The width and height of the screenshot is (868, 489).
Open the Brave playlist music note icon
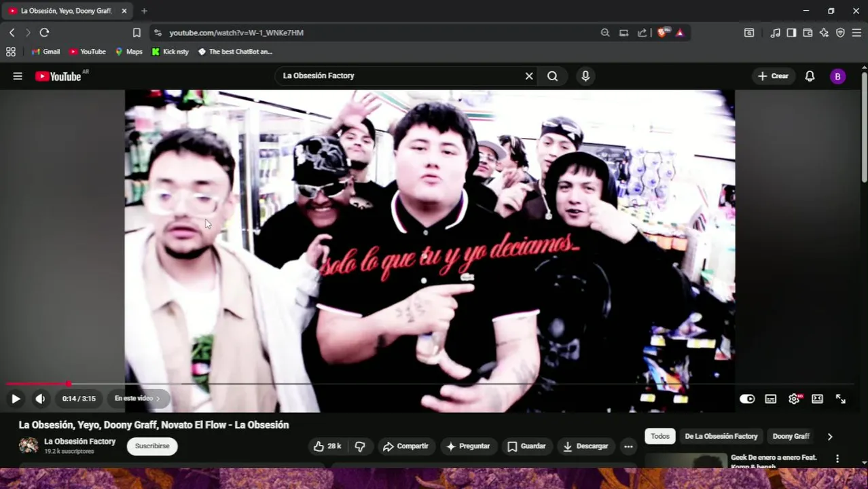click(x=775, y=33)
